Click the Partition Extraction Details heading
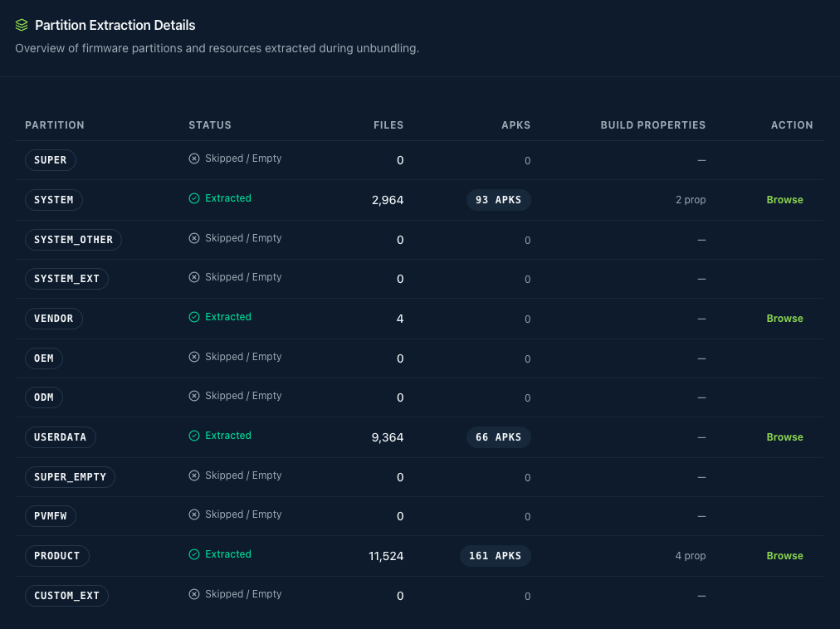840x629 pixels. 115,25
